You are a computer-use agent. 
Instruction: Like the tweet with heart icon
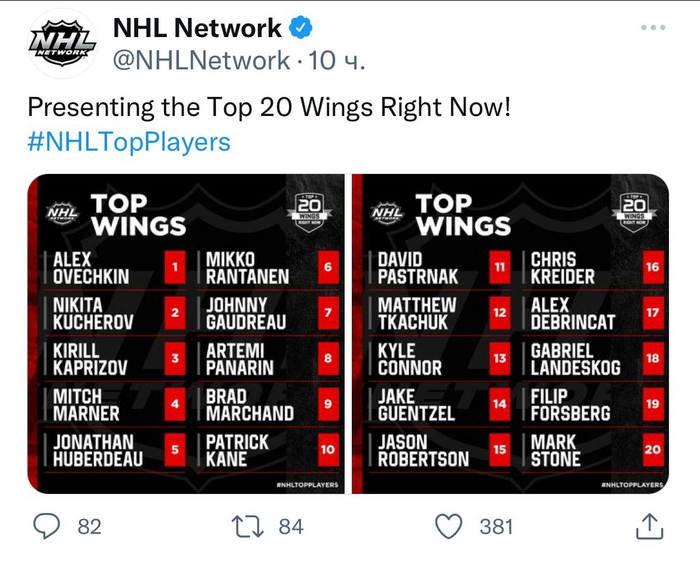point(452,525)
